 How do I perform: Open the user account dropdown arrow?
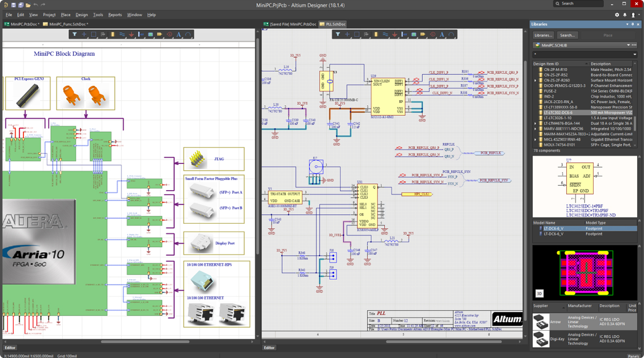638,15
